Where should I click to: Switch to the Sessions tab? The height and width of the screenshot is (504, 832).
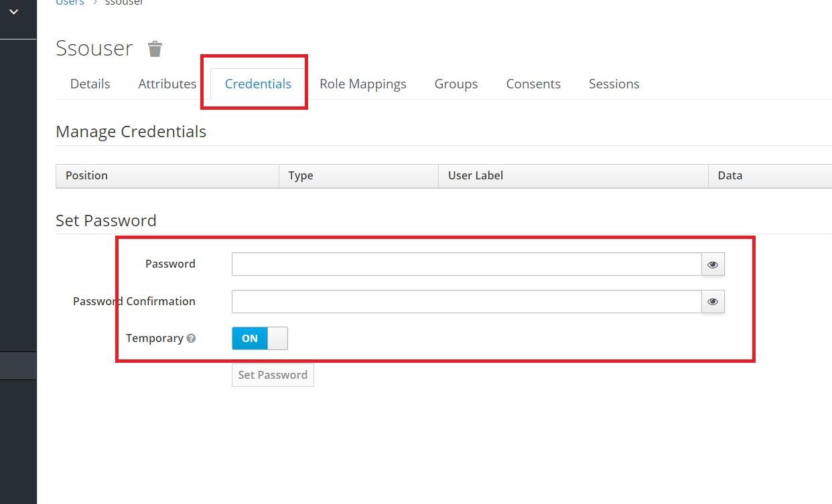[x=614, y=84]
